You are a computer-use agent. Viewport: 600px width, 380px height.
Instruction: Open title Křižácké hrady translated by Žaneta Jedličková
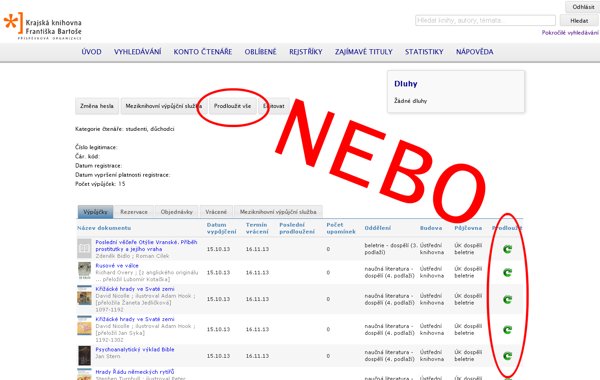(x=135, y=289)
